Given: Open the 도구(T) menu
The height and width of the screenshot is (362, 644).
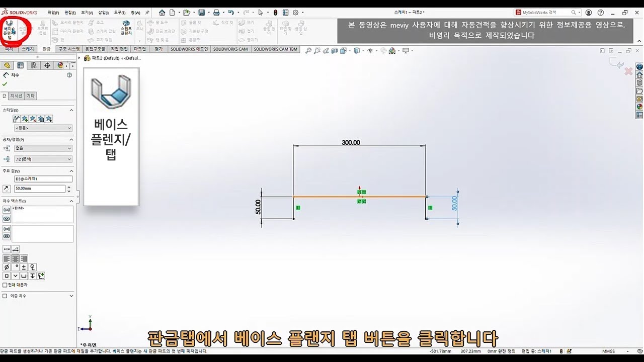Looking at the screenshot, I should click(x=120, y=13).
